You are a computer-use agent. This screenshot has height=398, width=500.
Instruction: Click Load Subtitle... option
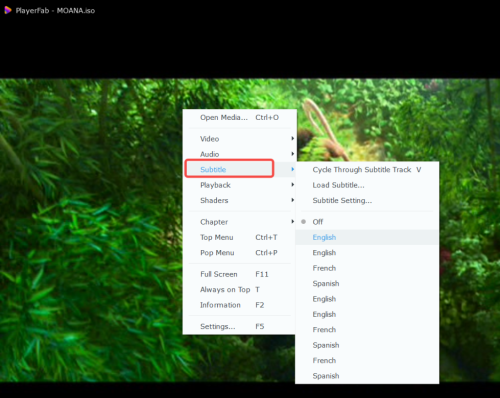367,185
